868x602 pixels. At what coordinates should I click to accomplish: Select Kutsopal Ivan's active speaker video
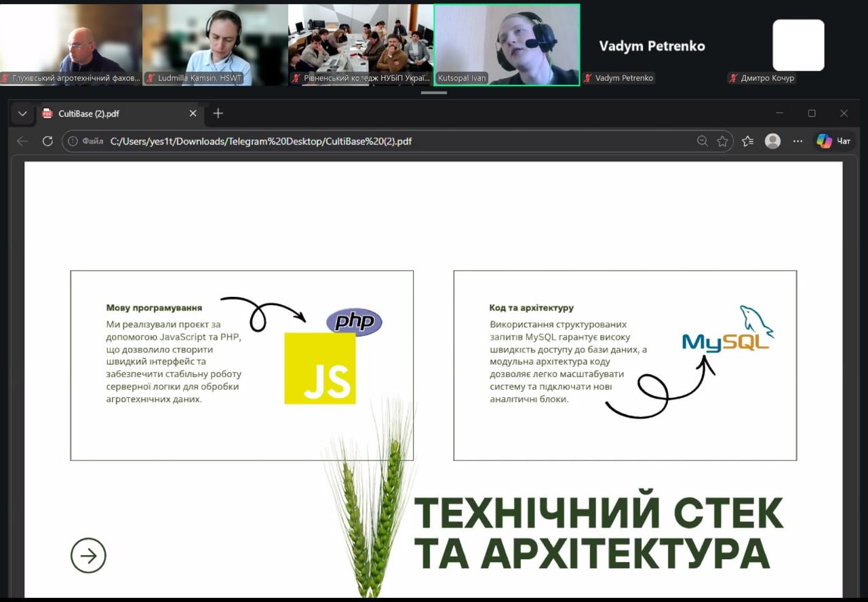click(x=507, y=45)
